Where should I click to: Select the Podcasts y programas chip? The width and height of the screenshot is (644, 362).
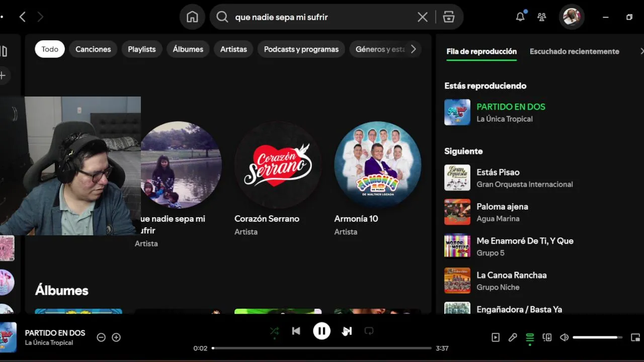[301, 49]
